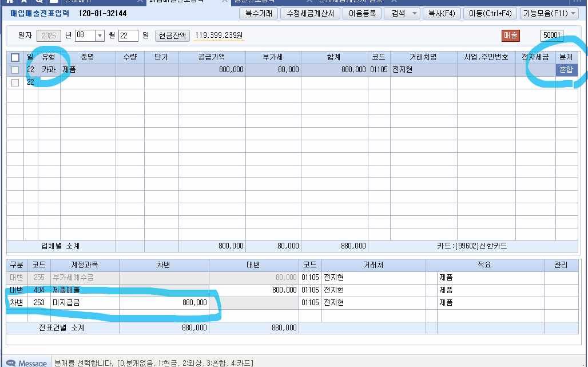Click the 매입매출전표입력 screen title
The width and height of the screenshot is (588, 367).
click(39, 14)
